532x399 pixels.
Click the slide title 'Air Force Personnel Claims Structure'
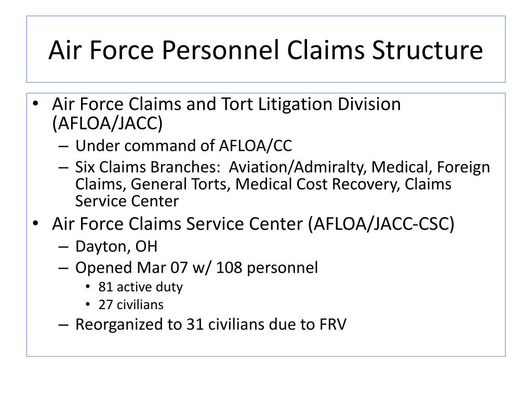[x=265, y=50]
